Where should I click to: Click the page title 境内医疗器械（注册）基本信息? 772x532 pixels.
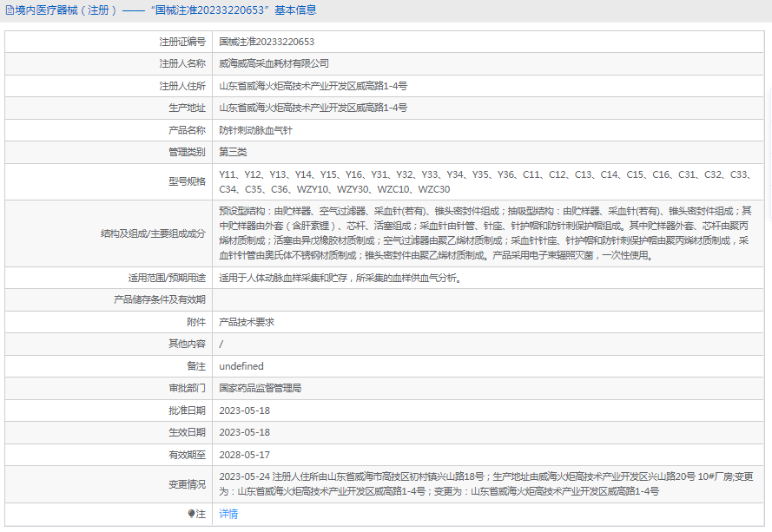point(165,10)
